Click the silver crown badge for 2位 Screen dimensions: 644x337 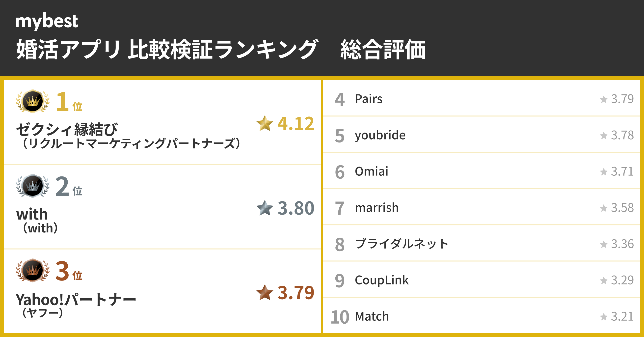pos(32,186)
